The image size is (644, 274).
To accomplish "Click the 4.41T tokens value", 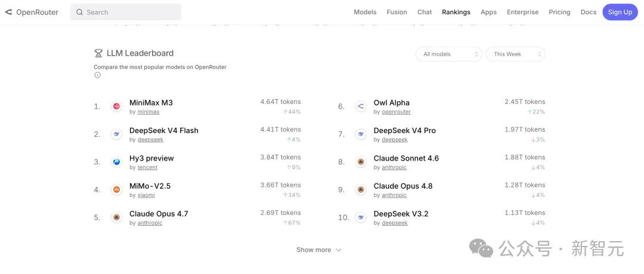I will [x=280, y=129].
